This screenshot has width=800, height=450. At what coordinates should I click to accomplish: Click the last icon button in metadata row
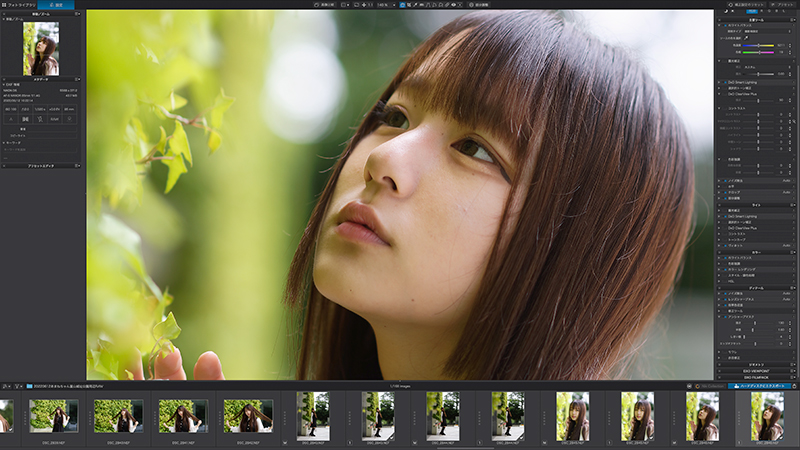tap(69, 119)
